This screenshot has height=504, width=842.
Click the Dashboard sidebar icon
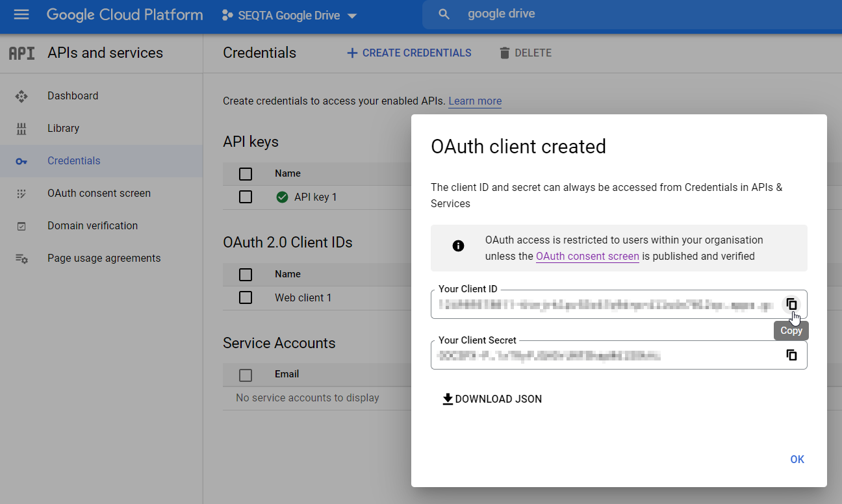21,96
